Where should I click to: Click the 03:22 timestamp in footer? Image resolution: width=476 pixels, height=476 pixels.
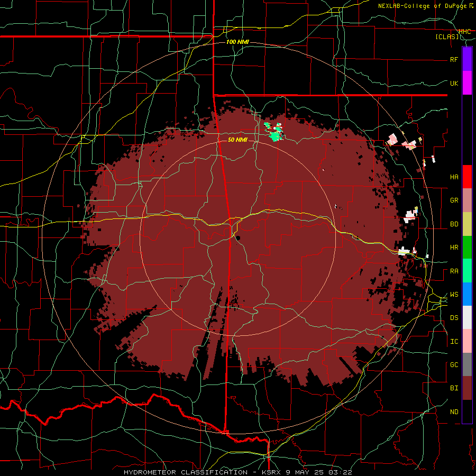(x=341, y=472)
